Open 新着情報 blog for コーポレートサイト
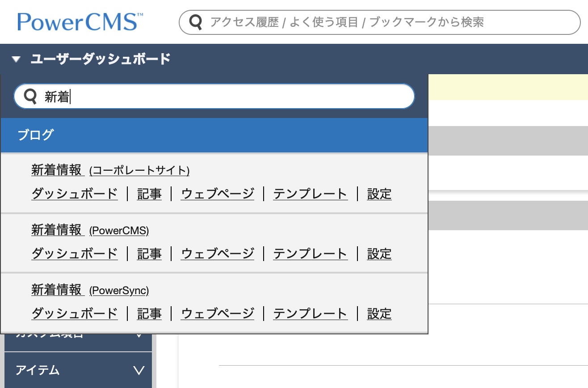The image size is (588, 388). point(57,170)
